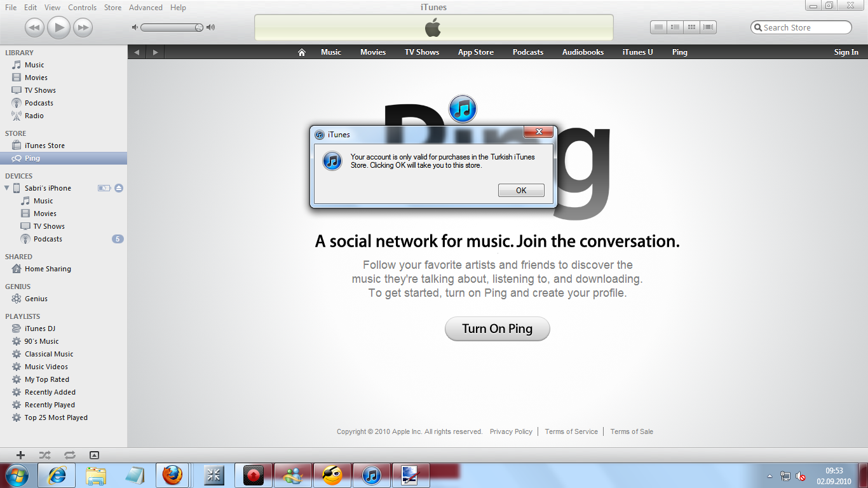Open the Privacy Policy link

(x=511, y=431)
